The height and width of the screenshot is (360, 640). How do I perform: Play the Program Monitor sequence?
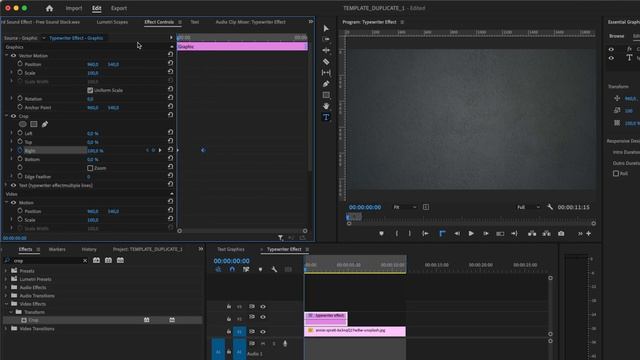pyautogui.click(x=471, y=233)
